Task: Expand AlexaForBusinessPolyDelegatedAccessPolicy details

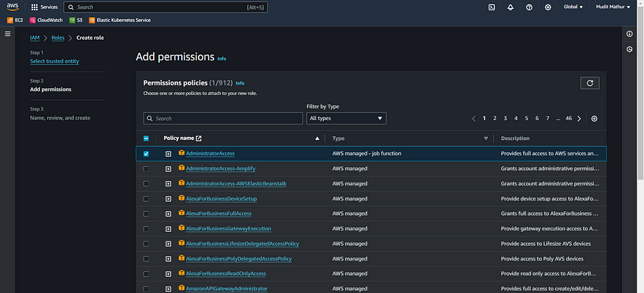Action: [168, 259]
